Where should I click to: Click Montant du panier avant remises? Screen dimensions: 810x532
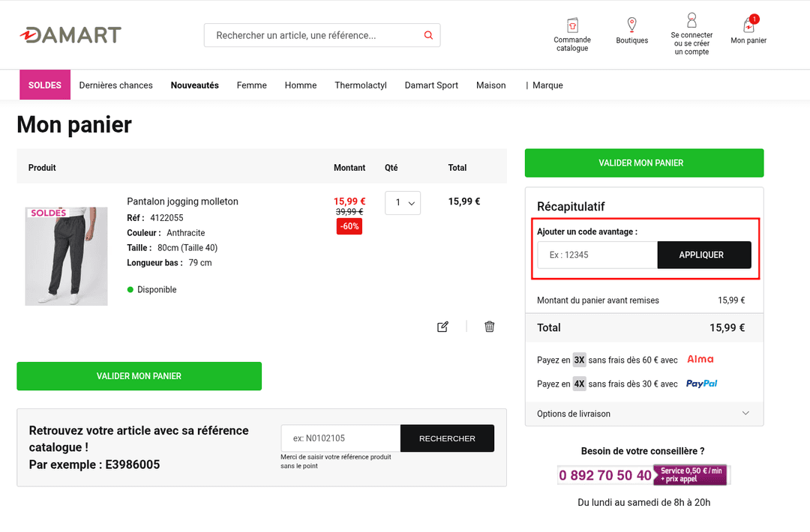coord(598,300)
